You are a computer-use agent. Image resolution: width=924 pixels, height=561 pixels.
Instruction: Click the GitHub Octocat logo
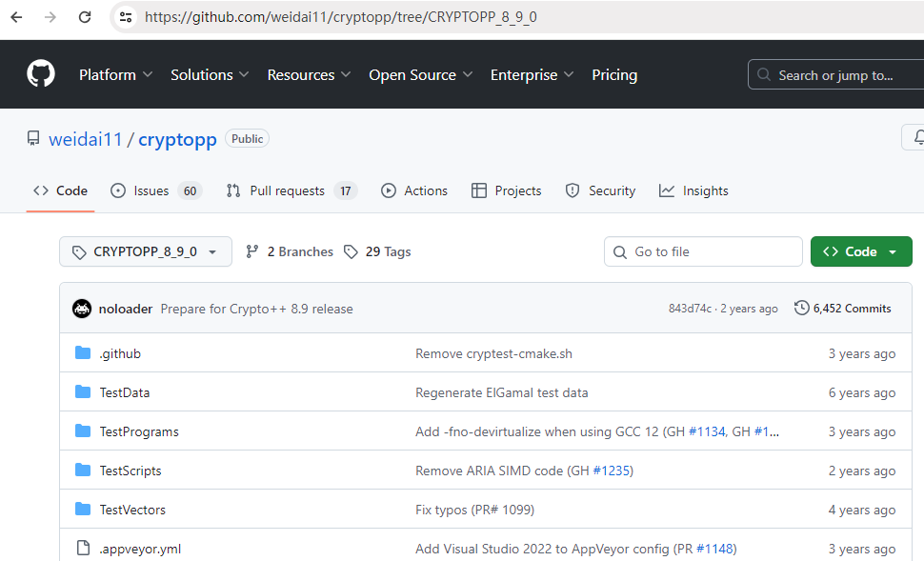pos(41,74)
